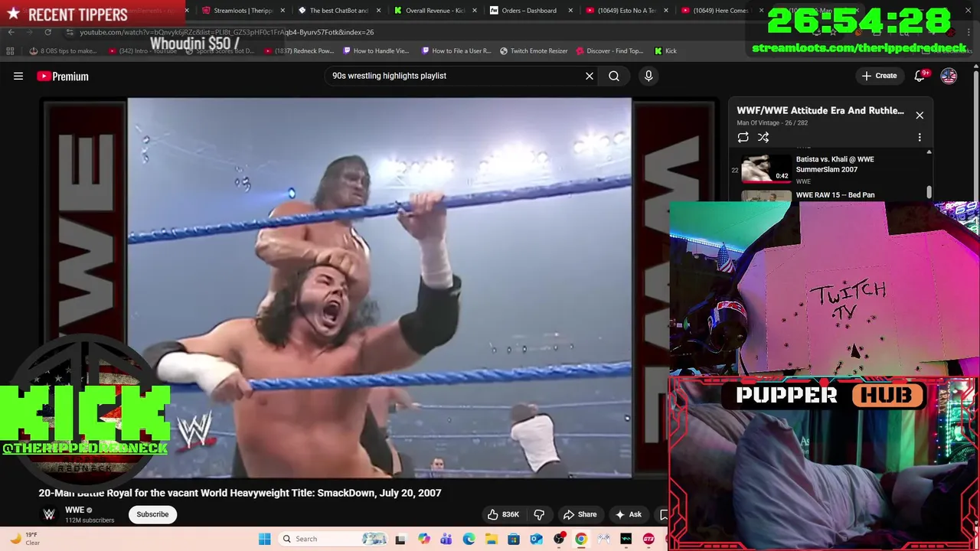Open the Redneck Pow... bookmark
This screenshot has width=980, height=551.
299,51
